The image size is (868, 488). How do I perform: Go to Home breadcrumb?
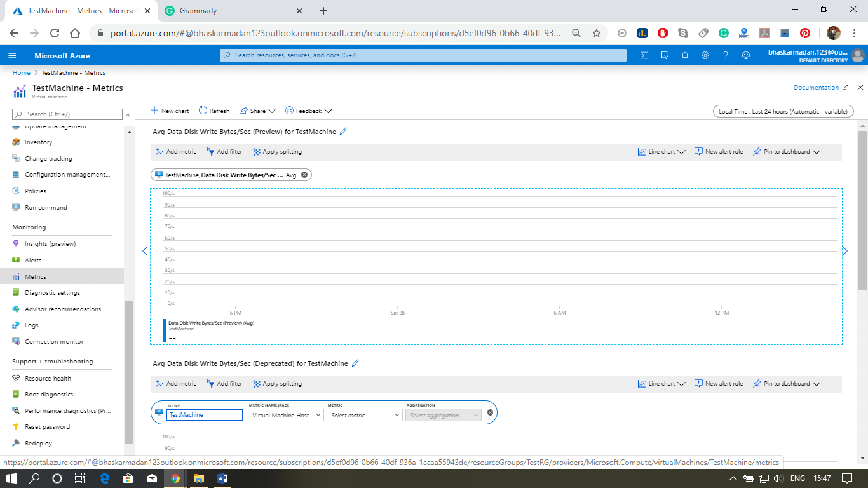coord(22,73)
